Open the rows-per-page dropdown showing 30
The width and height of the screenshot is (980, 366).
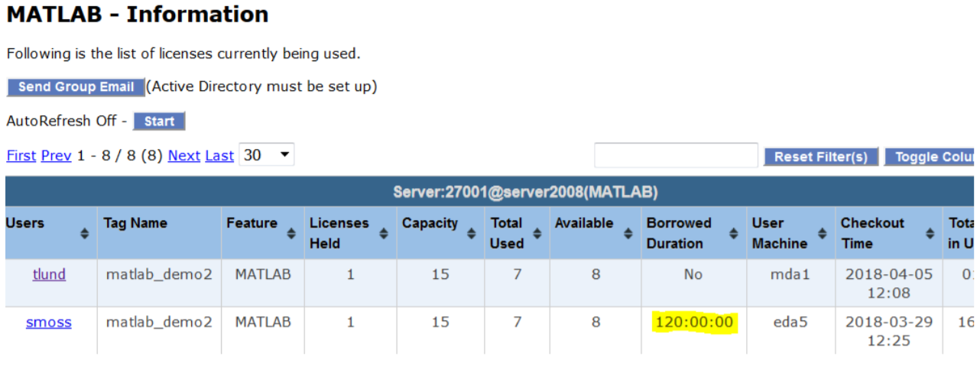(266, 155)
